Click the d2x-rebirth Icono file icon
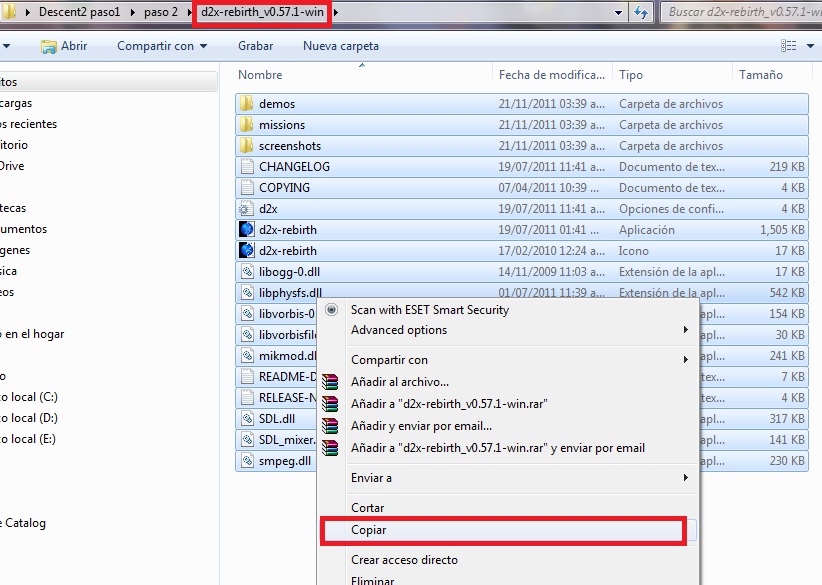 (246, 251)
